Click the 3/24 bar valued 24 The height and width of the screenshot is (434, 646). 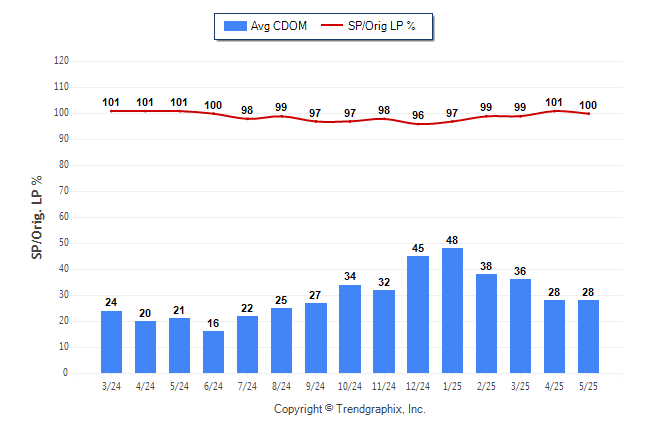[x=111, y=342]
